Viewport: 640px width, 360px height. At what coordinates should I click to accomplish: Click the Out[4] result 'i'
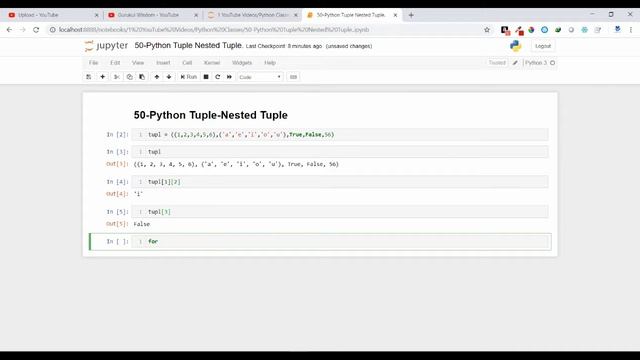(x=138, y=194)
